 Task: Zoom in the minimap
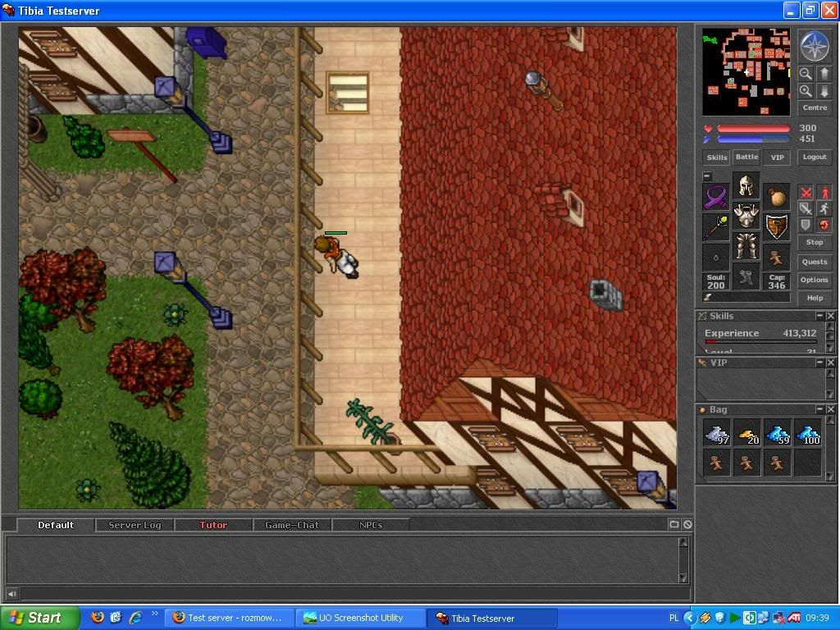tap(806, 91)
